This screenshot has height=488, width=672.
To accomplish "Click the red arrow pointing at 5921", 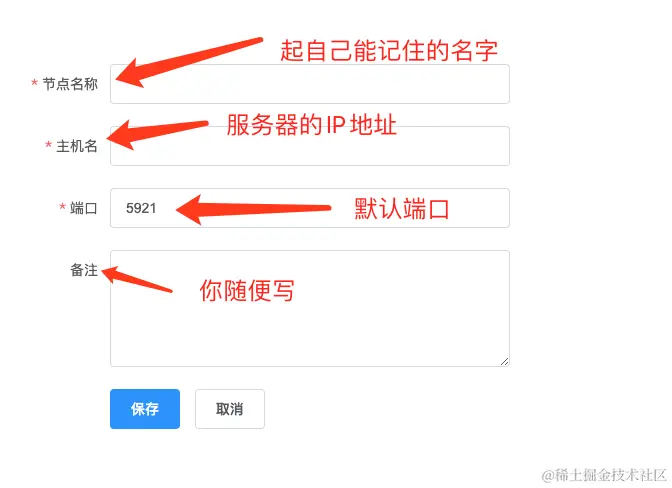I will [x=253, y=209].
